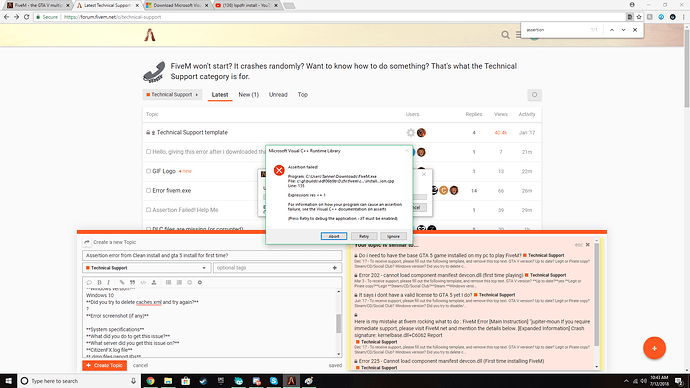Click the Create Topic button
The image size is (690, 388).
tap(105, 365)
